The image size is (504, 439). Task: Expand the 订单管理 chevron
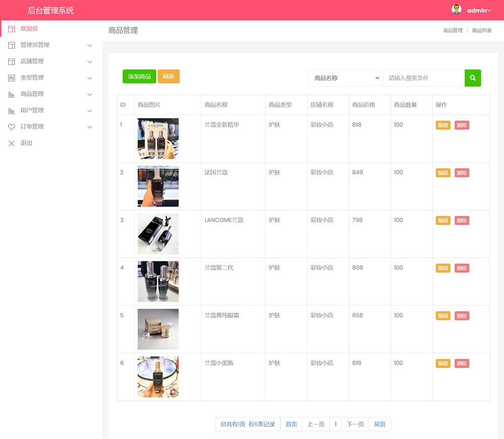click(90, 127)
